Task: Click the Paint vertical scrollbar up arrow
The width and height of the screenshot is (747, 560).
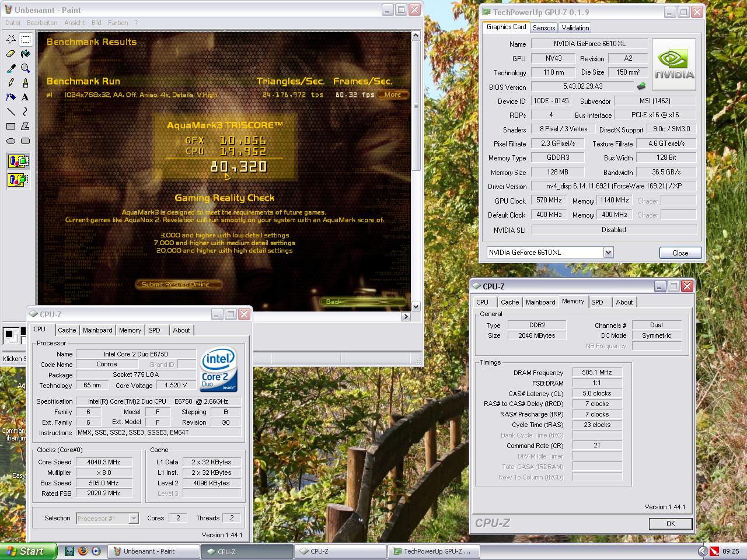Action: [416, 36]
